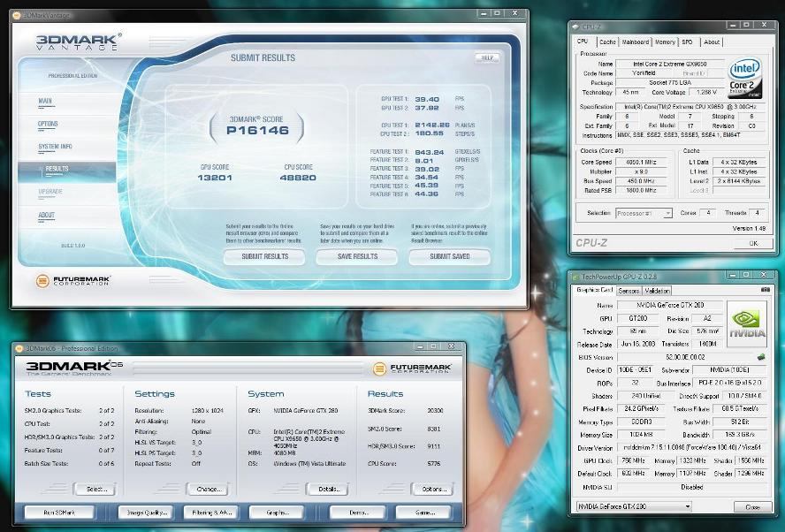Click the P16146 3DMark score
The image size is (785, 532).
pos(257,131)
